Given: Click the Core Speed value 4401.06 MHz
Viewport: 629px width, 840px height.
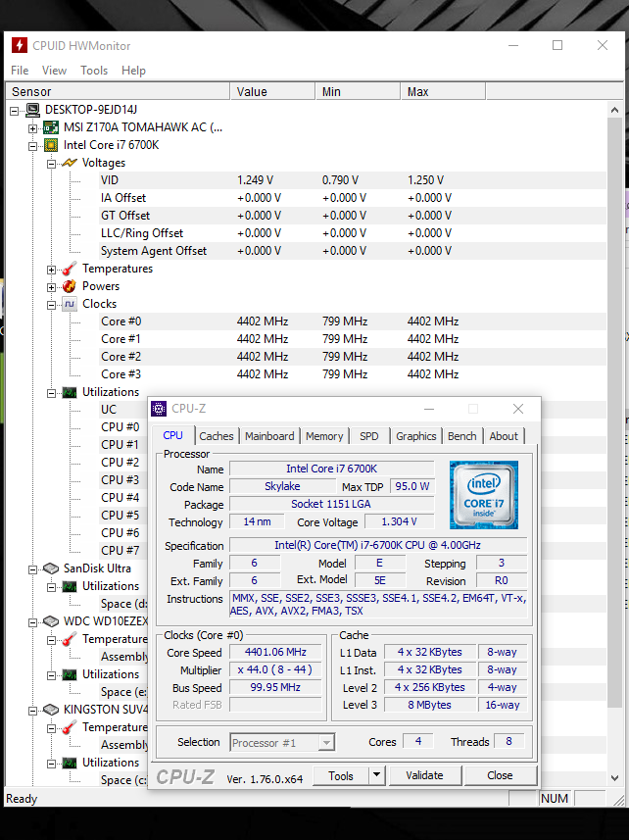Looking at the screenshot, I should [275, 652].
